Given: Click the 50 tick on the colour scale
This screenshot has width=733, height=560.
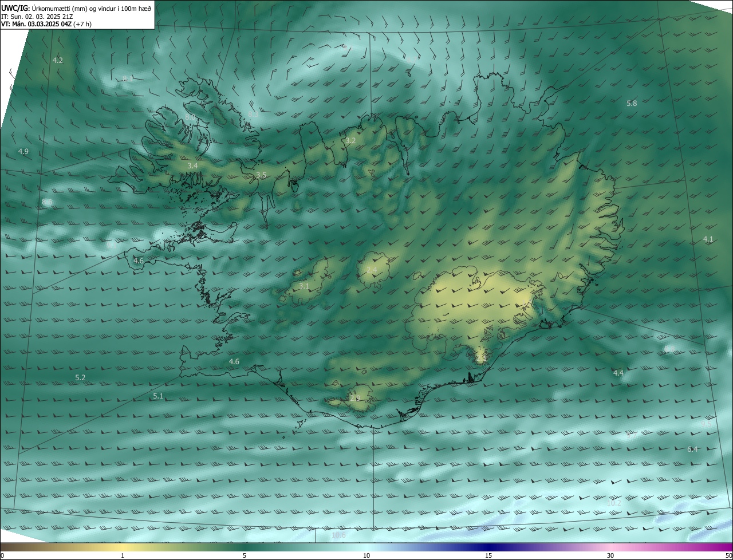Looking at the screenshot, I should pos(728,555).
